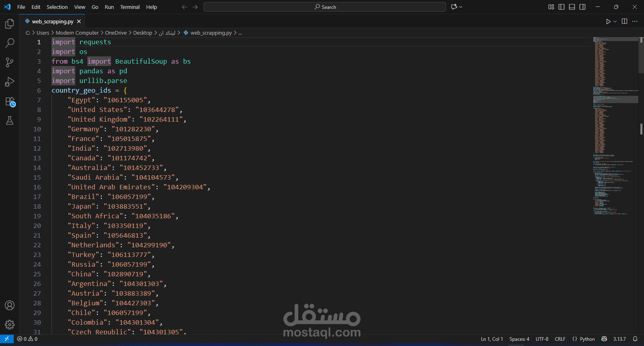Change indentation via Spaces: 4
644x346 pixels.
click(519, 339)
